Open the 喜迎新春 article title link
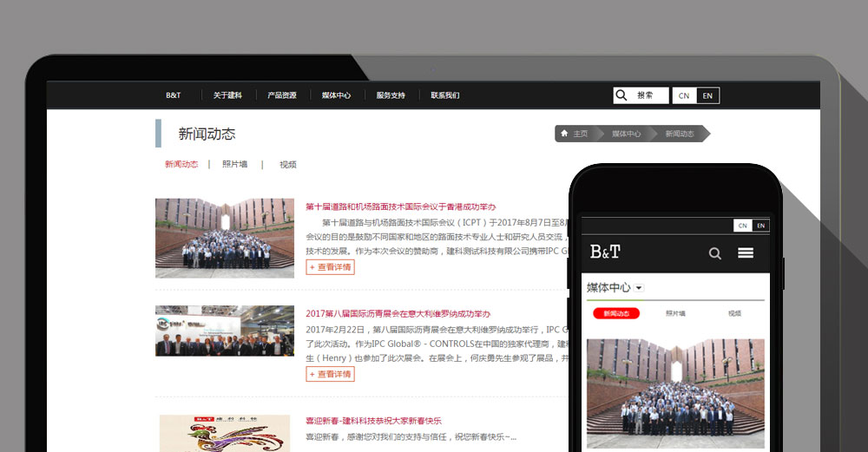Image resolution: width=868 pixels, height=452 pixels. pyautogui.click(x=373, y=421)
